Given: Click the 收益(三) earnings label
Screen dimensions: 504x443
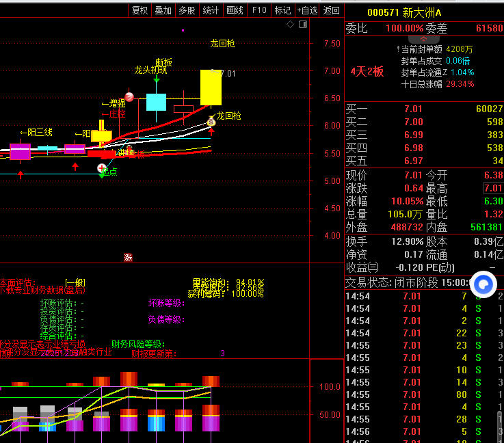Looking at the screenshot, I should [x=362, y=267].
